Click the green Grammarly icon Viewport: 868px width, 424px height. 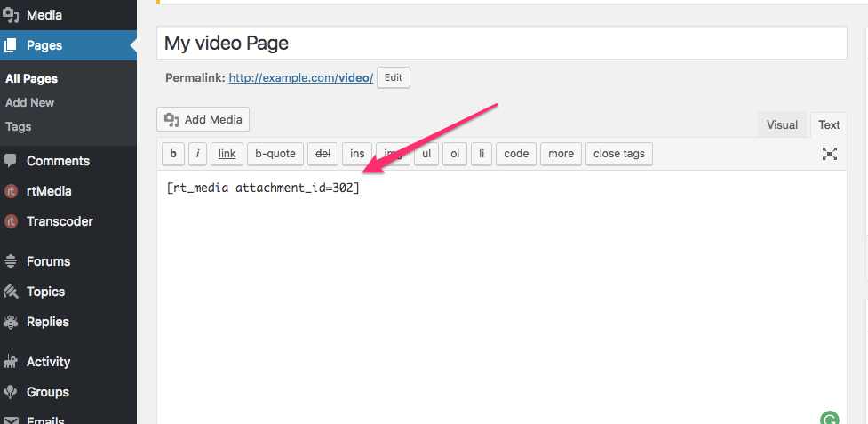[x=829, y=419]
